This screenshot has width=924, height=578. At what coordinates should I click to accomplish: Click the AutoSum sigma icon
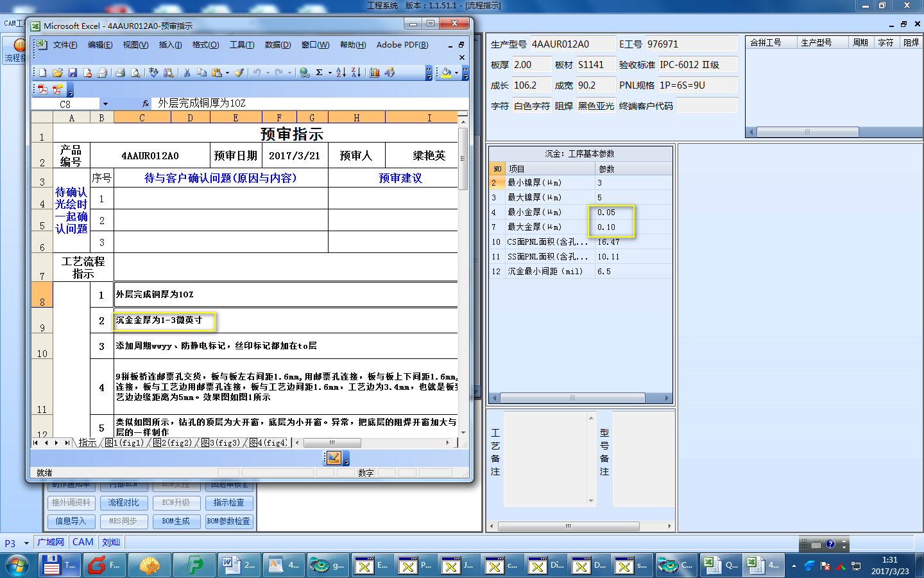pyautogui.click(x=320, y=73)
